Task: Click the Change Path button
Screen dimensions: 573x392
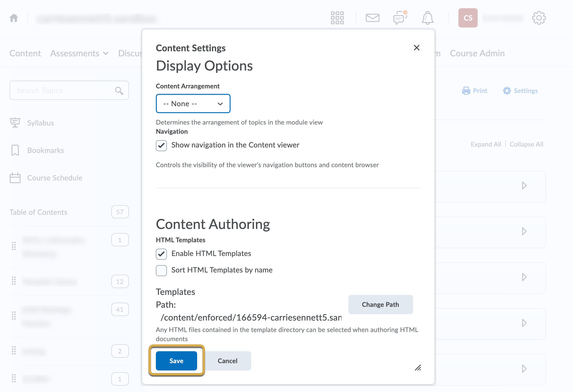Action: point(380,304)
